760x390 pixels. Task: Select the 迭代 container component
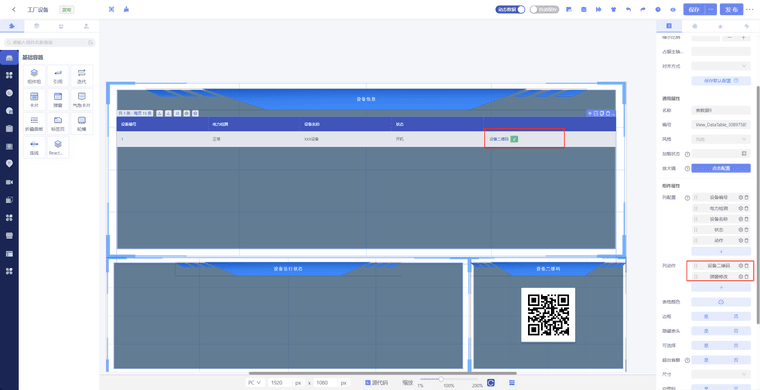(81, 76)
